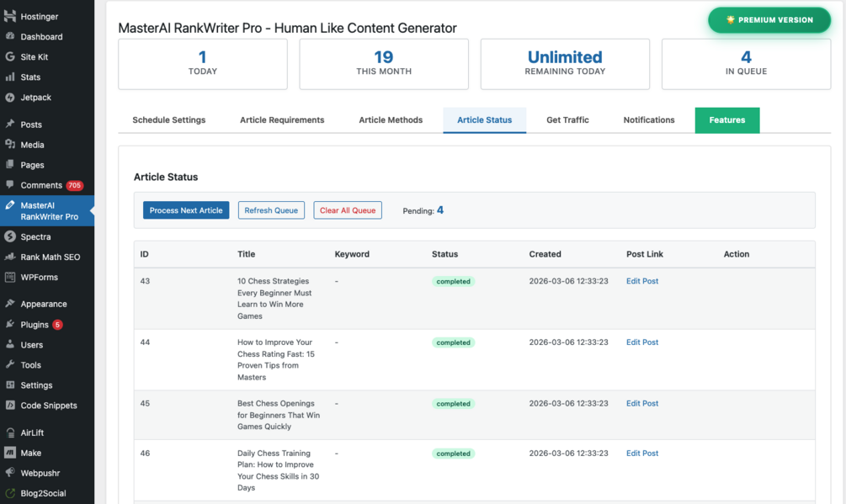Image resolution: width=846 pixels, height=504 pixels.
Task: Open the Article Methods tab
Action: click(391, 120)
